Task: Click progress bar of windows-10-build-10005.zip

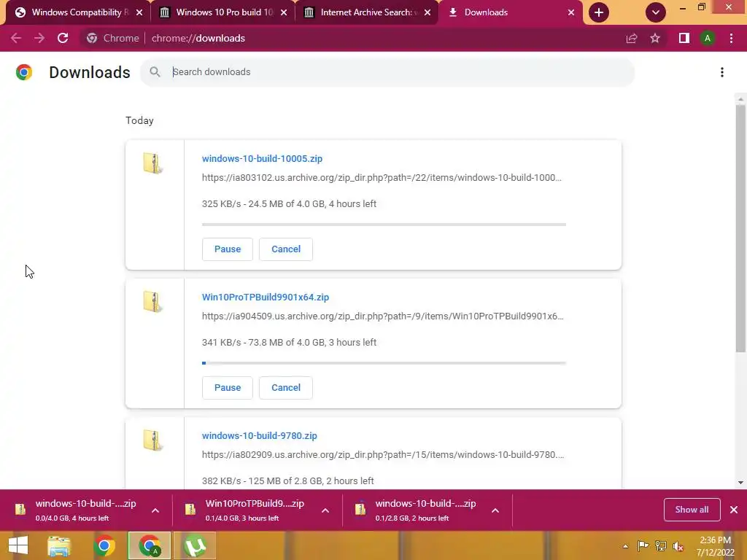Action: [x=384, y=225]
